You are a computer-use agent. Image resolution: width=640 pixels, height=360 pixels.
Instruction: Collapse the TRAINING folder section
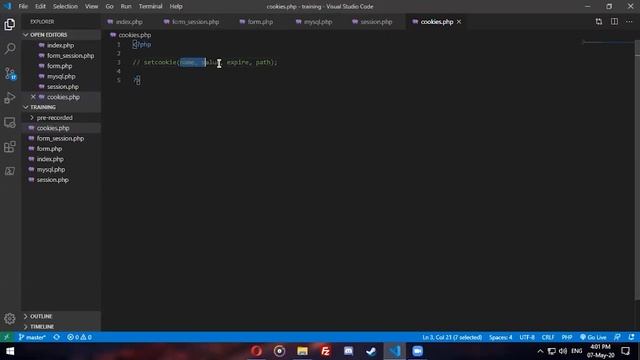pyautogui.click(x=61, y=107)
